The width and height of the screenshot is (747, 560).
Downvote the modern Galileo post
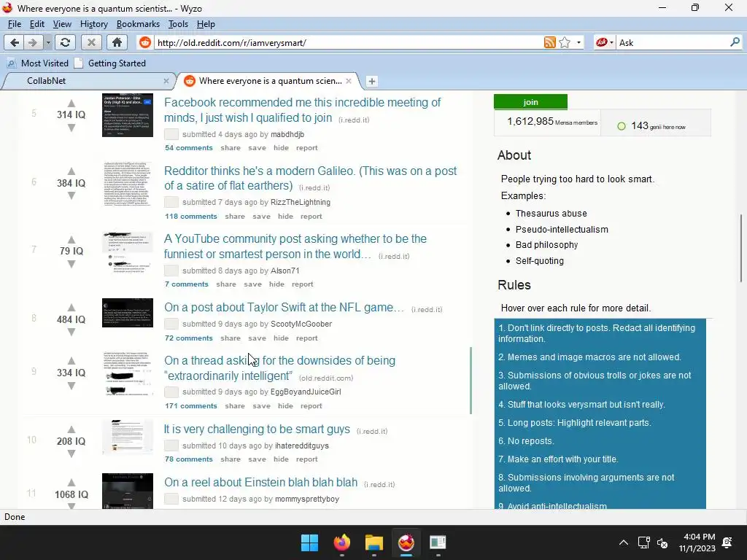[71, 195]
